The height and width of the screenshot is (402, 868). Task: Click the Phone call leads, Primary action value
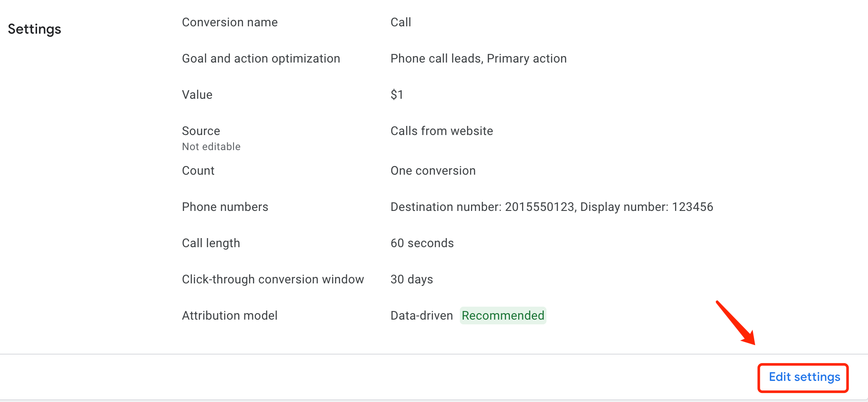pos(478,59)
